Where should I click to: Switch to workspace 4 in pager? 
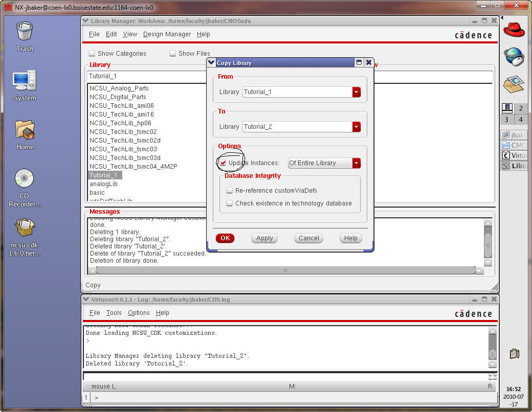(520, 120)
